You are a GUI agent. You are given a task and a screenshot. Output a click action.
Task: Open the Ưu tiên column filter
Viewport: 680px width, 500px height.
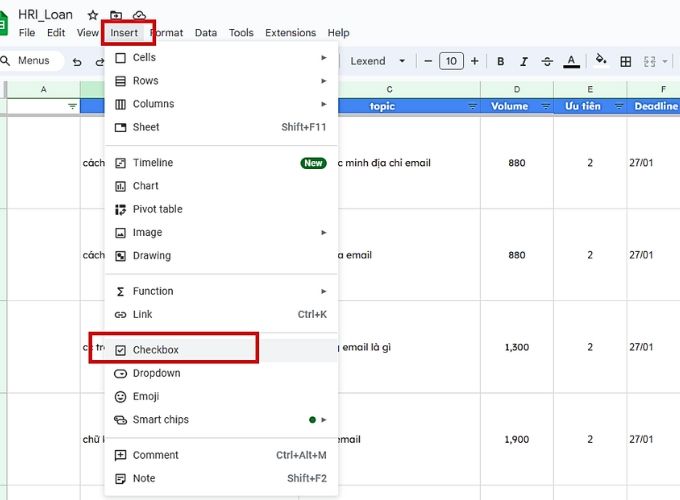[x=619, y=106]
